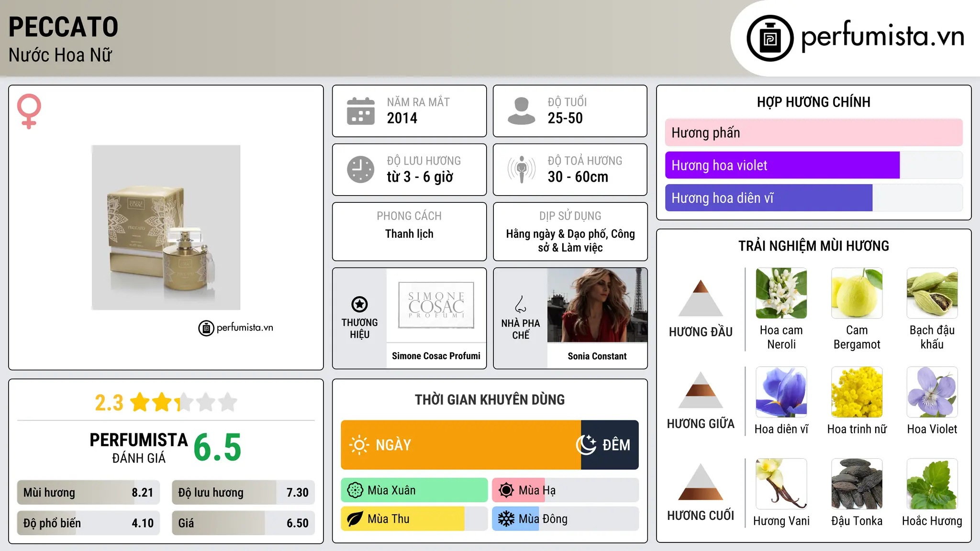Click the Mùa Đông season bar
Viewport: 980px width, 551px height.
[566, 519]
